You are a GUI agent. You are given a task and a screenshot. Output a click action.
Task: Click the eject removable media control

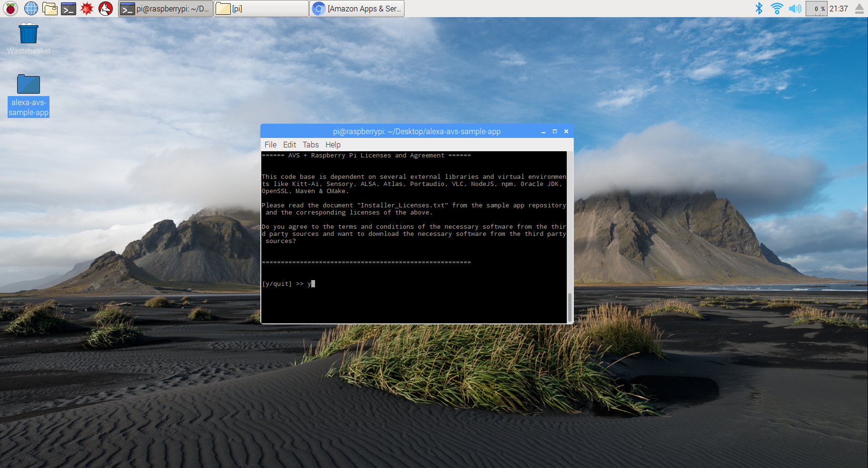coord(859,8)
